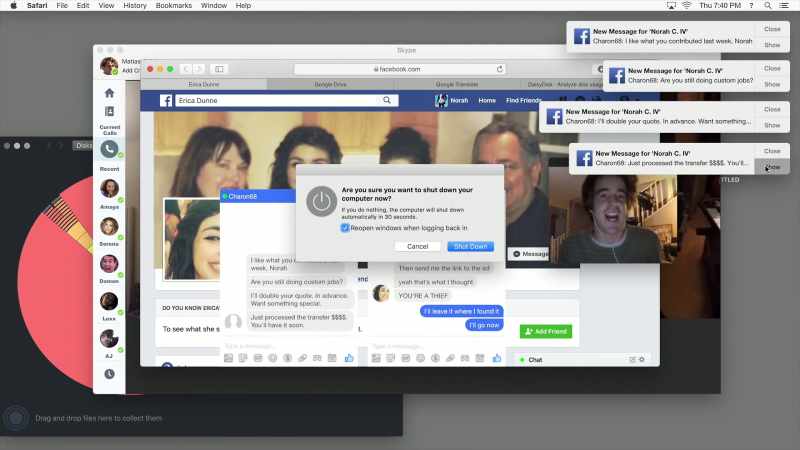This screenshot has width=800, height=450.
Task: Select AJ contact in Skype
Action: [x=109, y=339]
